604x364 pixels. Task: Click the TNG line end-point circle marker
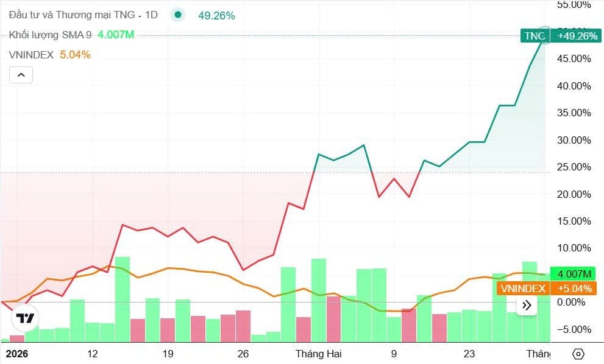545,35
